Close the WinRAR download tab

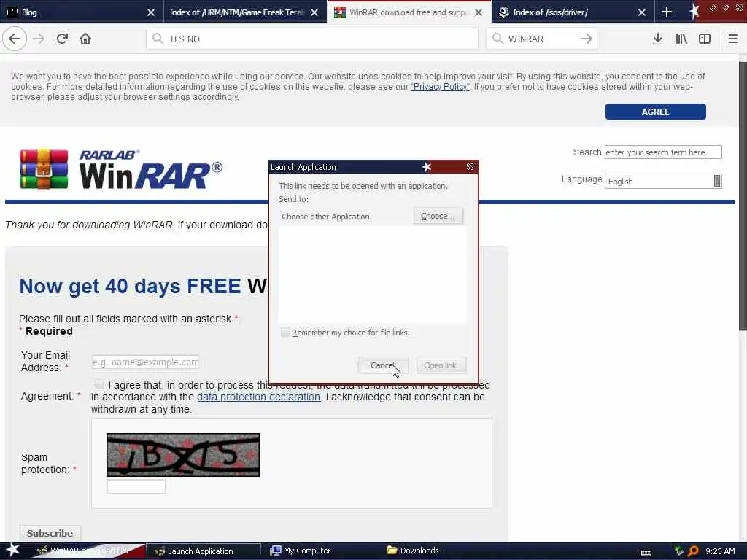[x=479, y=12]
